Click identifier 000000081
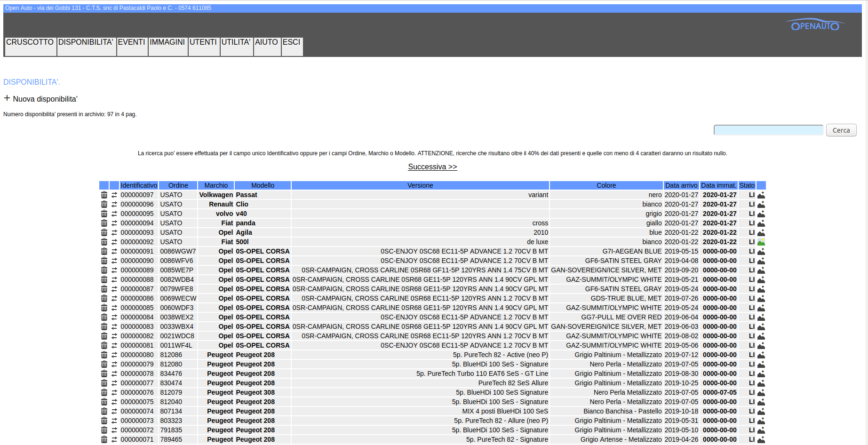Screen dimensions: 868x445 click(x=137, y=345)
